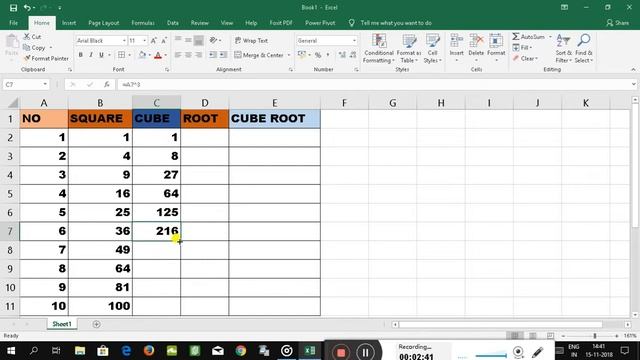The image size is (640, 360).
Task: Click the Tell me what you want to do box
Action: coord(396,23)
